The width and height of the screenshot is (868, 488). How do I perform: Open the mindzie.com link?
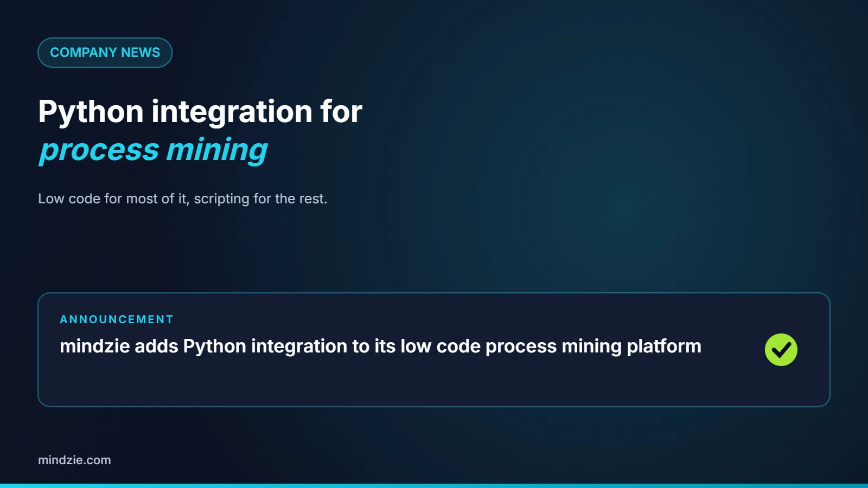click(74, 460)
